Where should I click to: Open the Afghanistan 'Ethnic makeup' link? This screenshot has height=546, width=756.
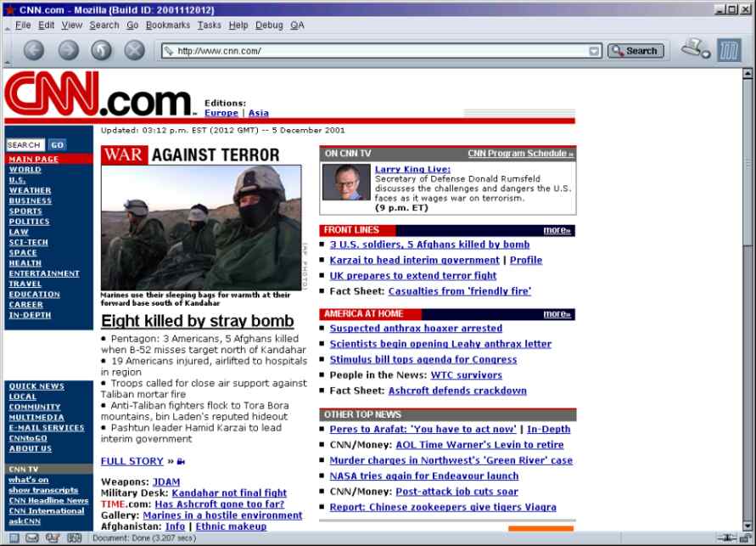[x=231, y=526]
